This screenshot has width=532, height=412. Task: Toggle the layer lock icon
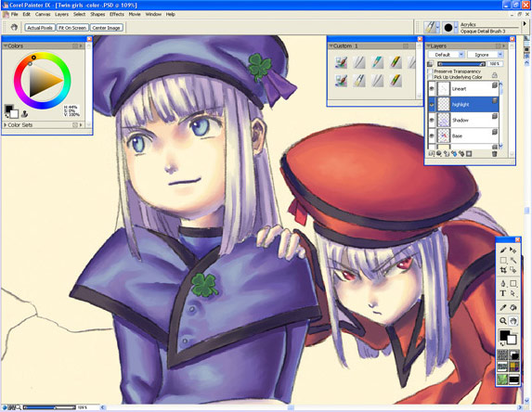[494, 75]
